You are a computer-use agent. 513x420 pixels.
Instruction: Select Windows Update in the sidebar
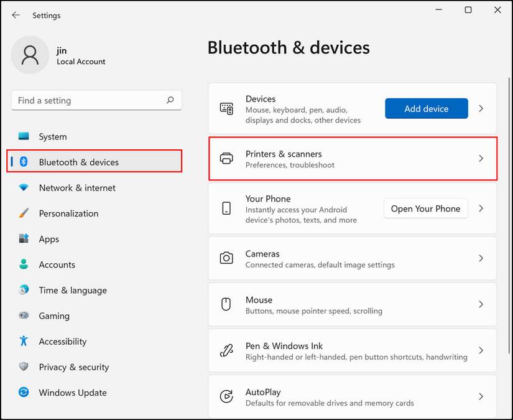73,393
